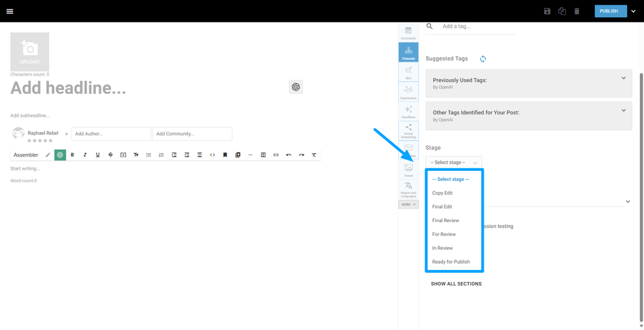Open the publish options dropdown arrow
The width and height of the screenshot is (644, 330).
coord(633,11)
